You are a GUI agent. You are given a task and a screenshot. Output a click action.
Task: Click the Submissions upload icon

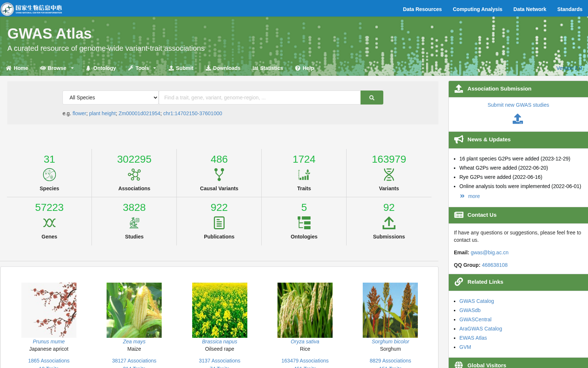coord(389,223)
